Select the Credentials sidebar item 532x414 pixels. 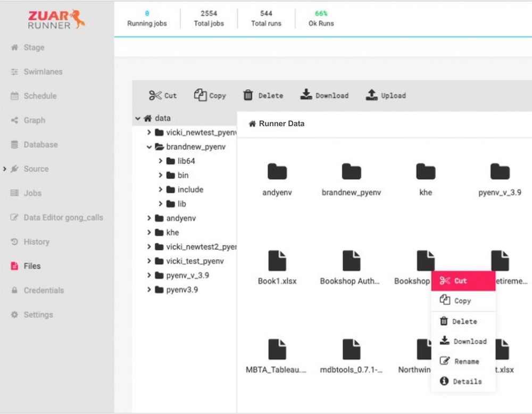(x=44, y=290)
